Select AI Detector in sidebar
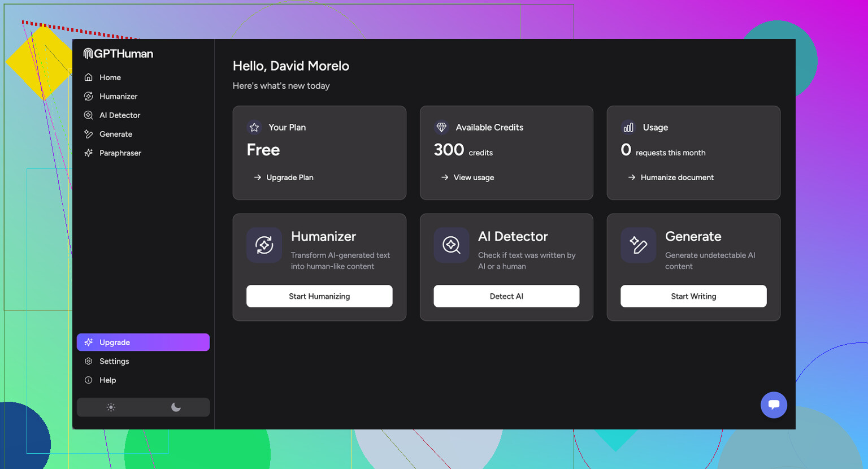Viewport: 868px width, 469px height. click(119, 115)
